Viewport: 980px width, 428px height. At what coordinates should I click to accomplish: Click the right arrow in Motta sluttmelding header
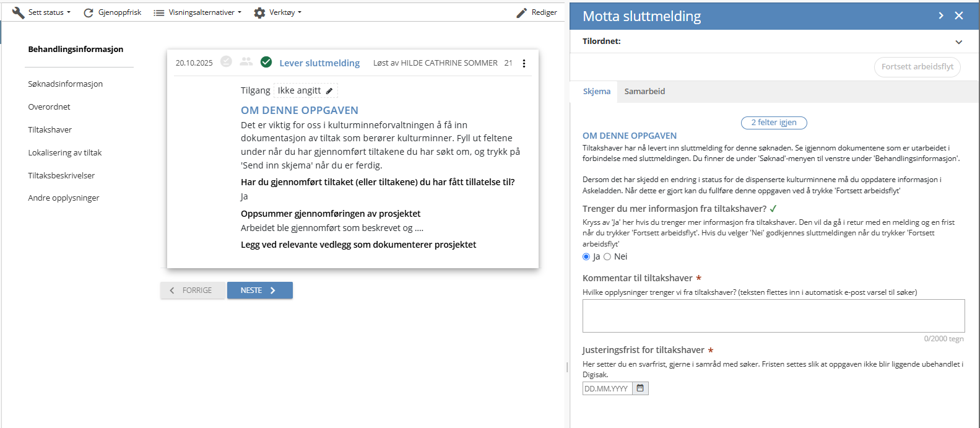click(x=941, y=16)
